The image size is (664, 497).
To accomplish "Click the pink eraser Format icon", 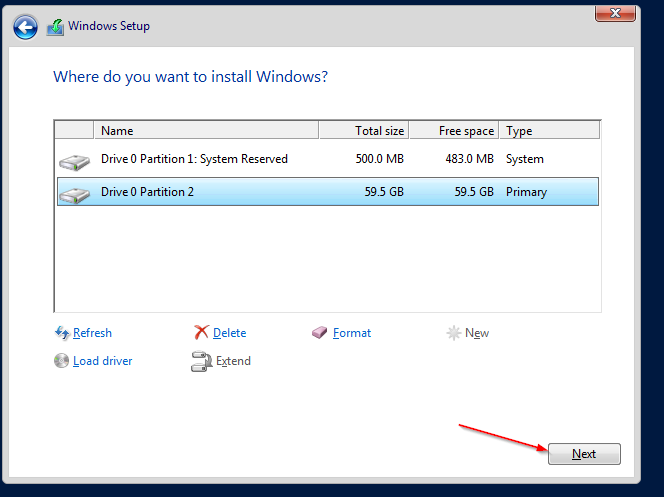I will click(320, 333).
